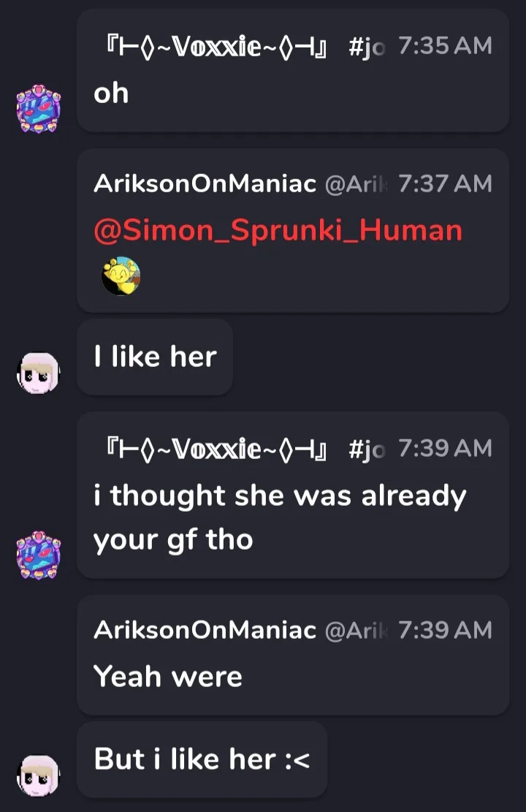Select the "Yeah were" message bubble
Viewport: 526px width, 812px height.
coord(293,655)
